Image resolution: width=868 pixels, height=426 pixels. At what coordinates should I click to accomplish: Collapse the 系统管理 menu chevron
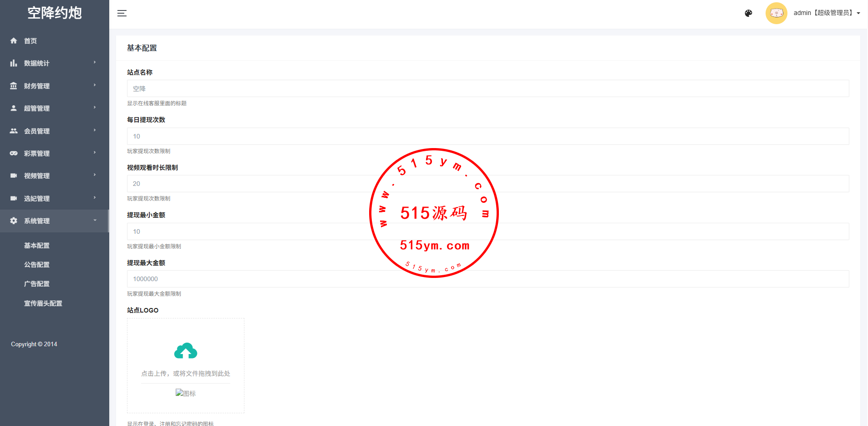pyautogui.click(x=95, y=220)
